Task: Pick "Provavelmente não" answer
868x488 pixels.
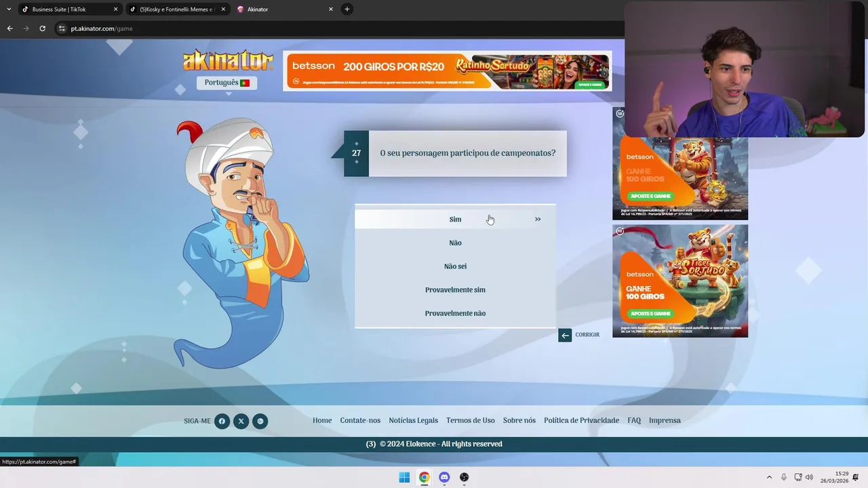Action: 455,313
